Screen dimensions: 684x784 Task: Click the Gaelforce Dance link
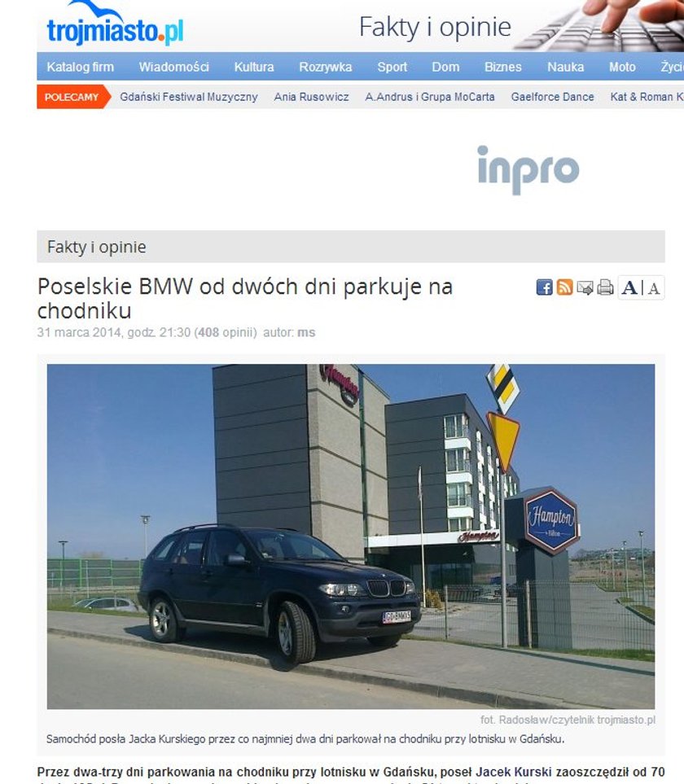tap(553, 97)
